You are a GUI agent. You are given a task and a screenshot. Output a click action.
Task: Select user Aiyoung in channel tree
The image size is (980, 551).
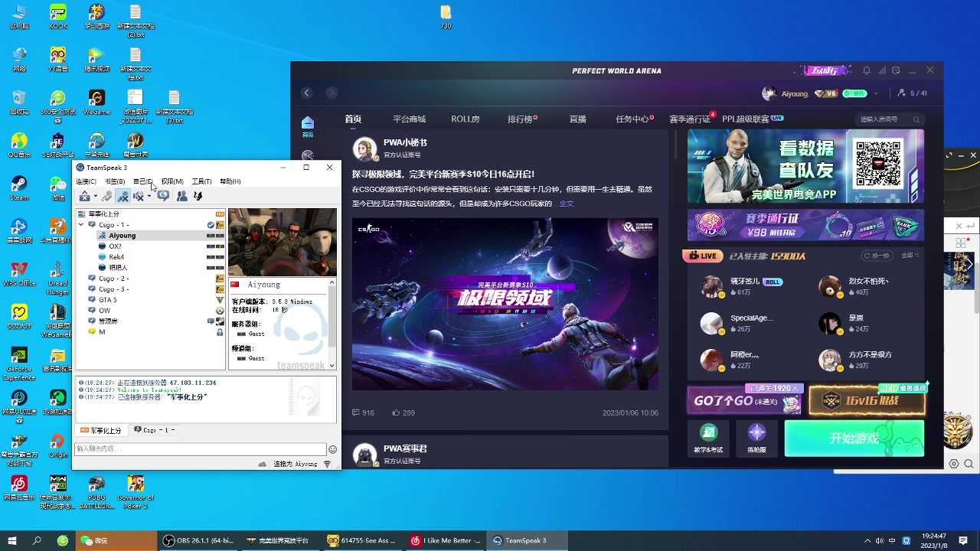(122, 236)
